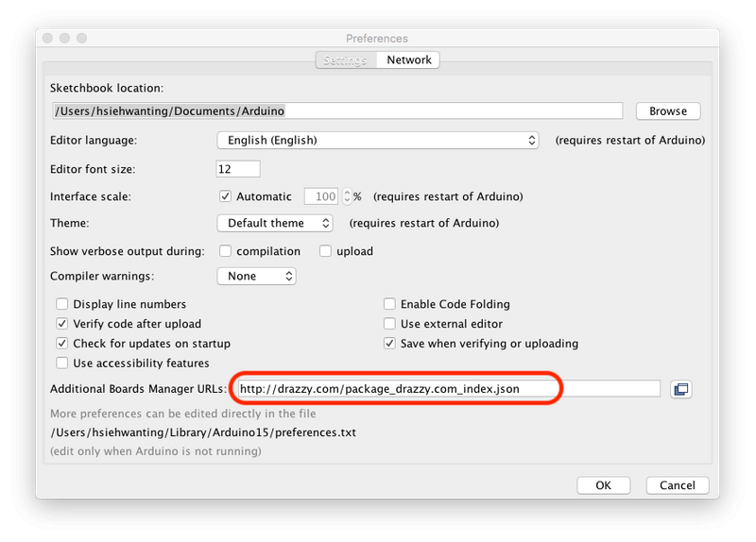Click the Additional Boards Manager URLs field
This screenshot has width=756, height=542.
[446, 389]
